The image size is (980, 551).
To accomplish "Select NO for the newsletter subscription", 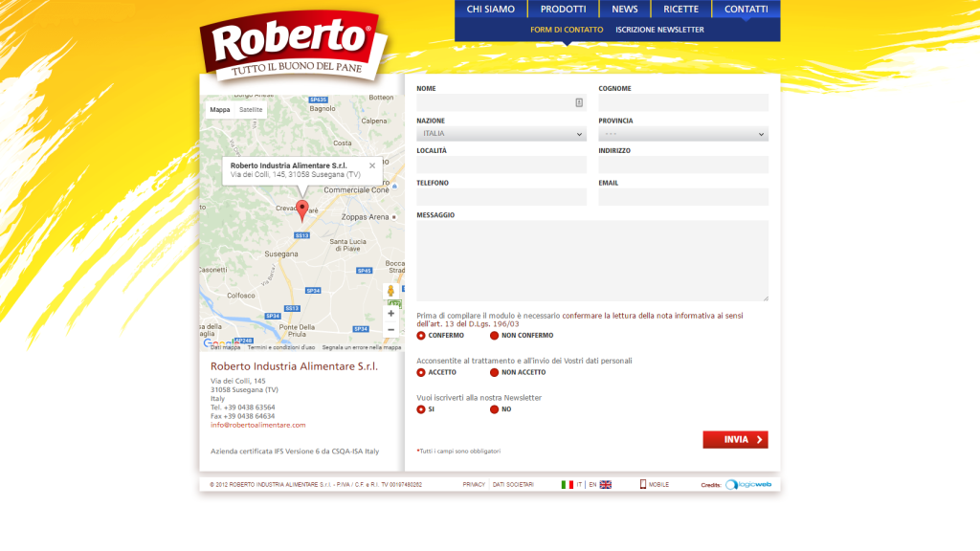I will (x=495, y=409).
